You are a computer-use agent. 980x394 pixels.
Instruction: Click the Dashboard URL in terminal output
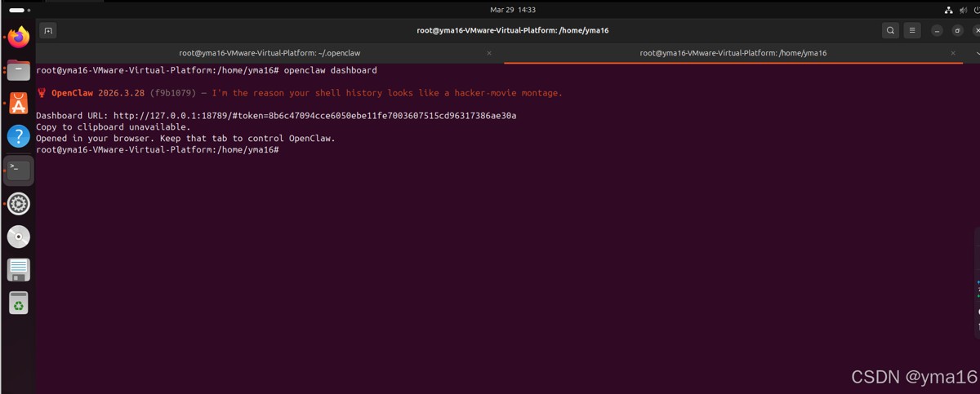tap(314, 116)
